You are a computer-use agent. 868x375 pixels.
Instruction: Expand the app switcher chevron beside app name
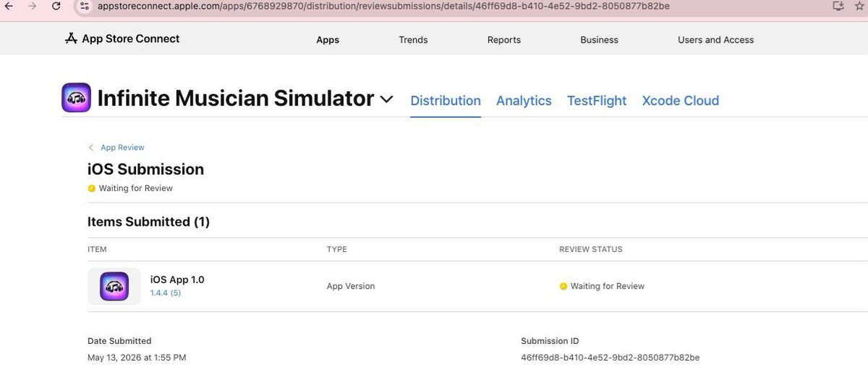[386, 99]
